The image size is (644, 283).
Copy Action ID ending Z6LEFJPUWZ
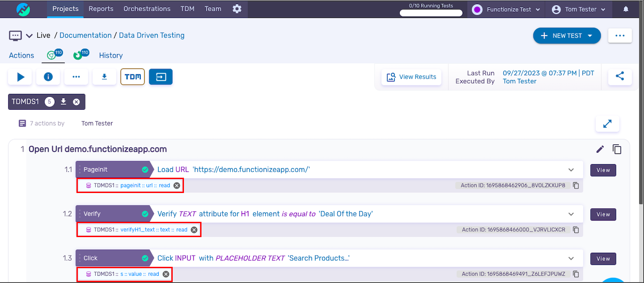pyautogui.click(x=576, y=274)
